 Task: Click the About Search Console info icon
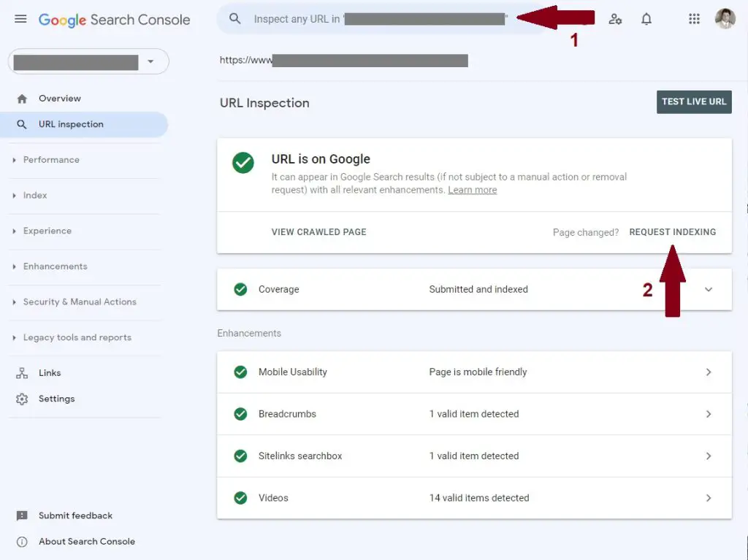(x=22, y=542)
